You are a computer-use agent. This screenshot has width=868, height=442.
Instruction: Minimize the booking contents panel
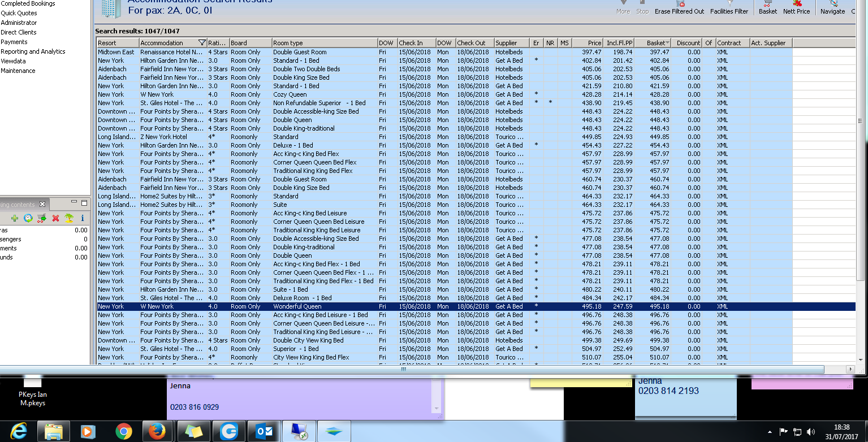tap(74, 202)
